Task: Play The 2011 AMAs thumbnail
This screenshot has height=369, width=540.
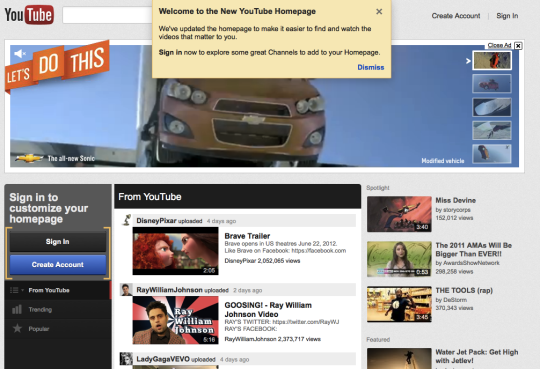Action: (x=399, y=259)
